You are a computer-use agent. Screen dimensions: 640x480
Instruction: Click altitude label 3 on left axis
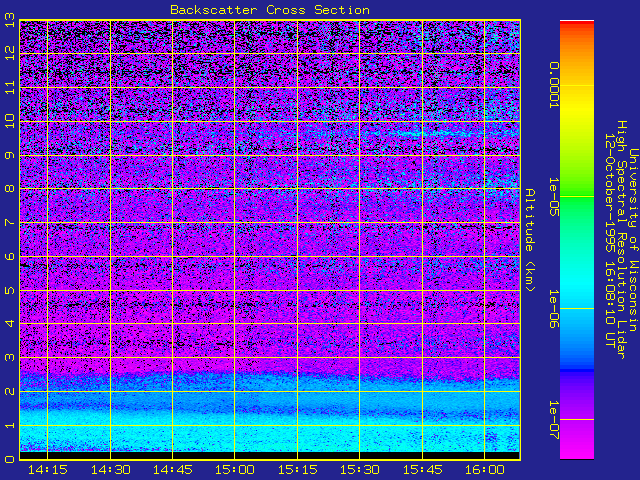(10, 358)
